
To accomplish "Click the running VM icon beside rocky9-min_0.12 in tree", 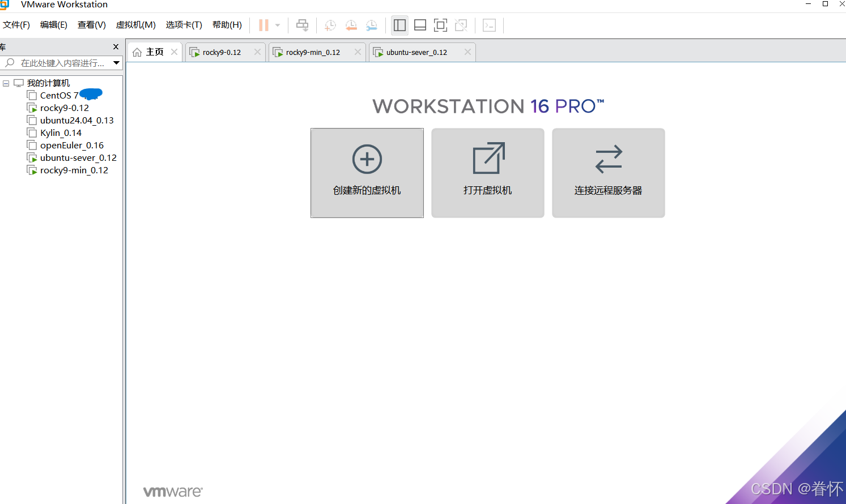I will [x=32, y=170].
